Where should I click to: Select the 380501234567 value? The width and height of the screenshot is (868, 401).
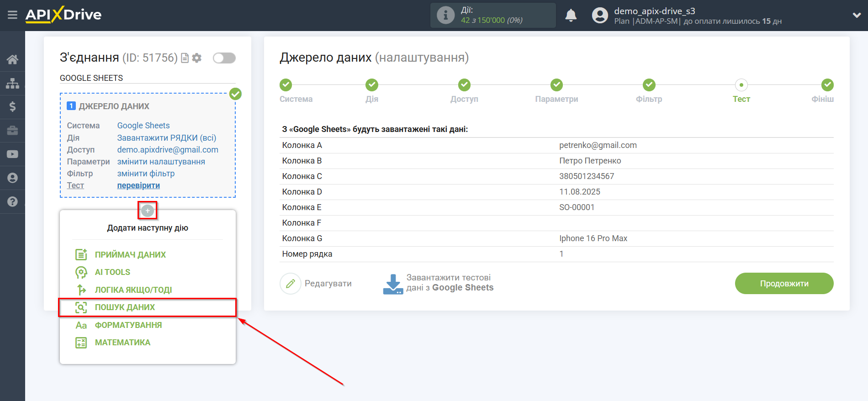587,176
